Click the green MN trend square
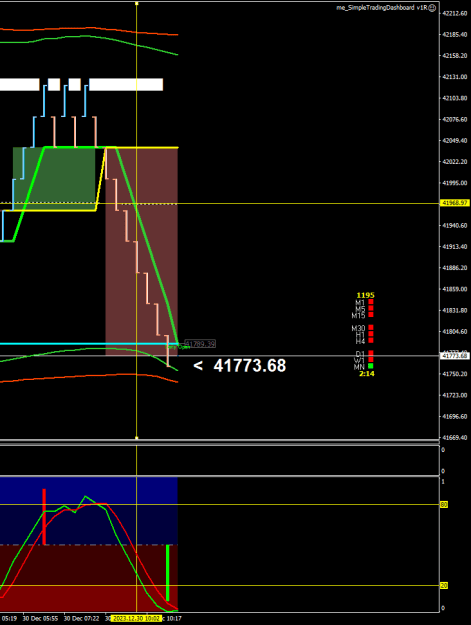This screenshot has width=471, height=625. (371, 366)
